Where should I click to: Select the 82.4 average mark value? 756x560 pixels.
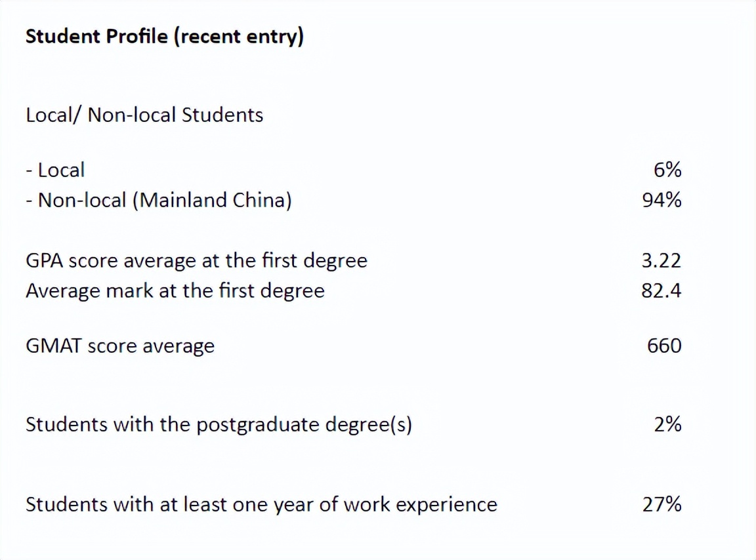[x=661, y=290]
